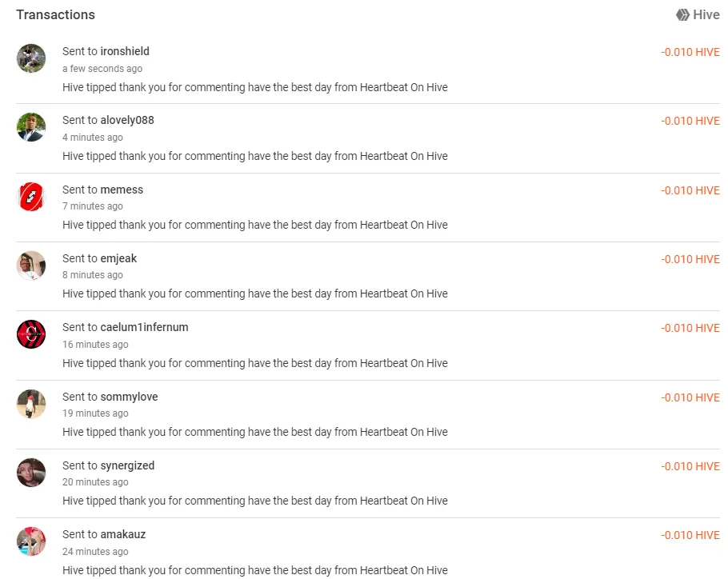Go to the memess username link

pos(122,190)
